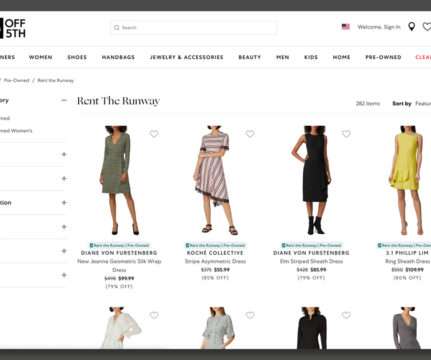The height and width of the screenshot is (360, 431).
Task: Expand the fourth collapsed filter below Category
Action: (64, 227)
